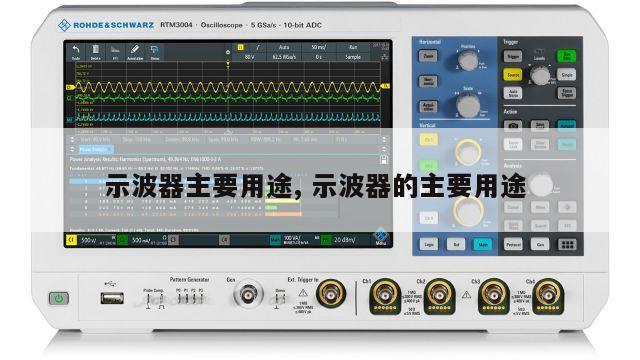Push the Force Trigger button
640x360 pixels.
tap(567, 93)
